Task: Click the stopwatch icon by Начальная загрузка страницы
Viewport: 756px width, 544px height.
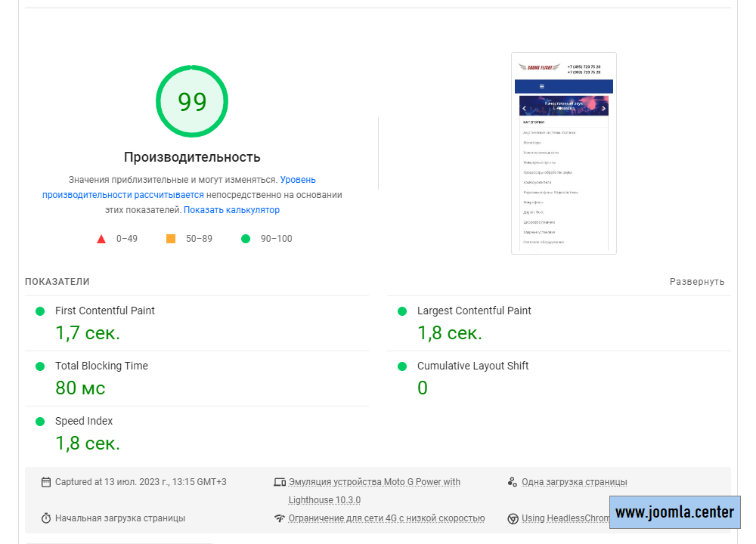Action: [x=46, y=518]
